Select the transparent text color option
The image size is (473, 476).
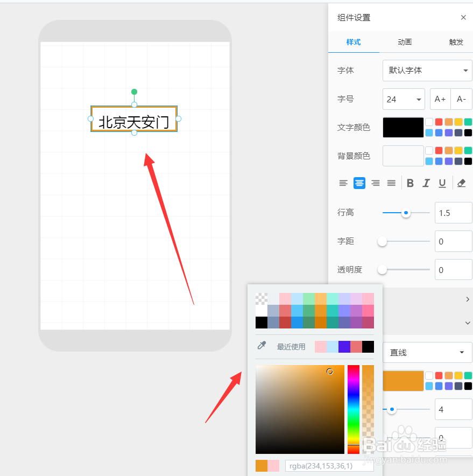click(x=429, y=122)
